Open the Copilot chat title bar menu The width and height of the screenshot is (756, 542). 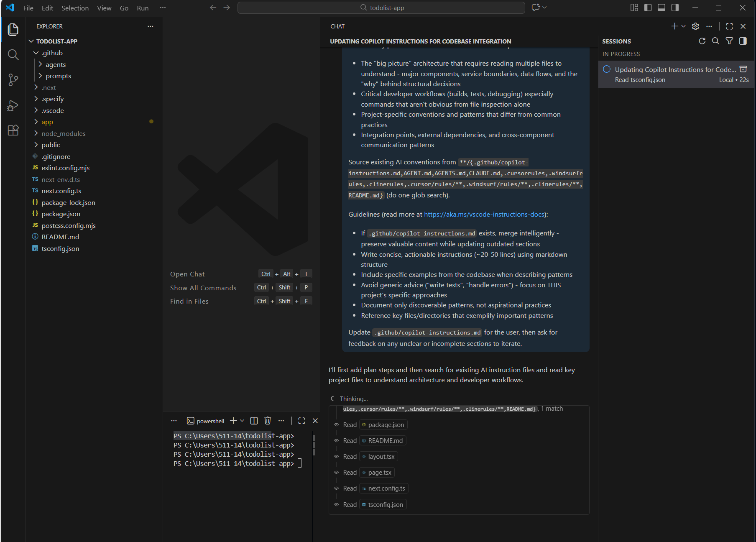click(x=539, y=8)
